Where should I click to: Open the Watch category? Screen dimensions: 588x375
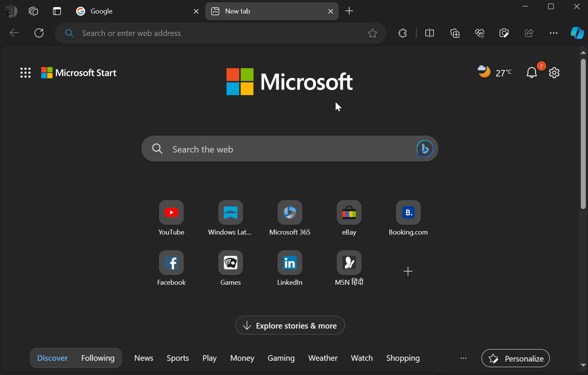[x=362, y=358]
